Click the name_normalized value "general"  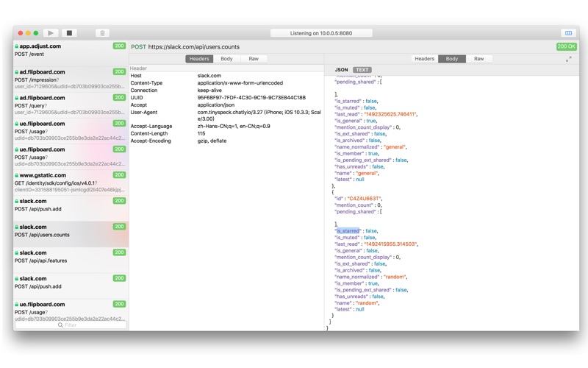tap(395, 147)
